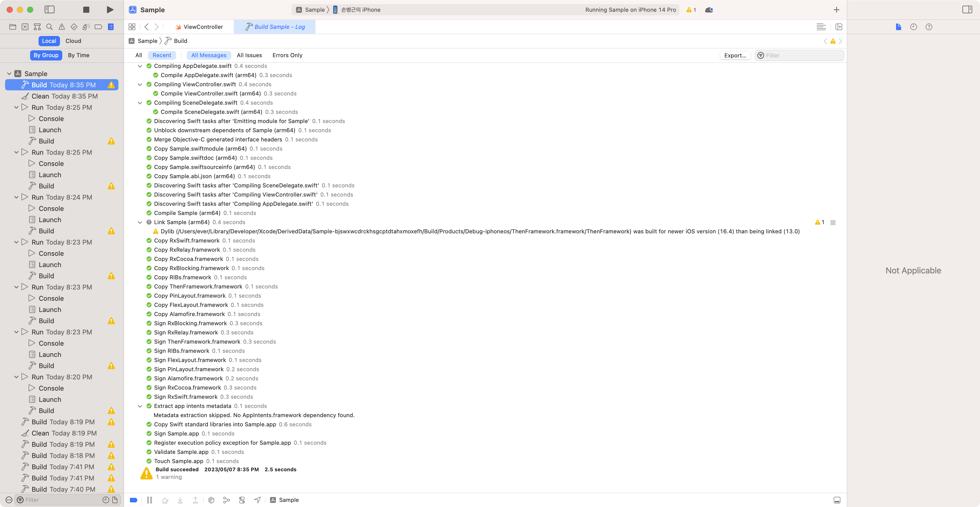
Task: Collapse Extract app intents metadata row
Action: tap(140, 406)
